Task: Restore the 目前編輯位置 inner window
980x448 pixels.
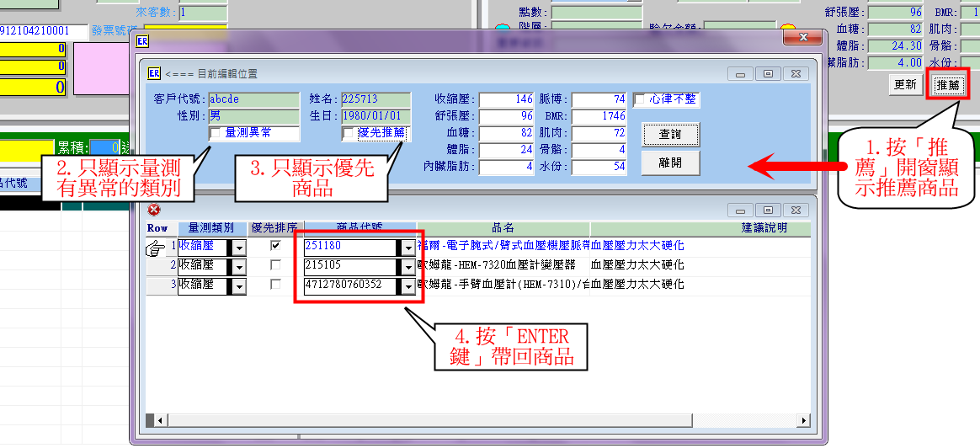Action: (x=768, y=73)
